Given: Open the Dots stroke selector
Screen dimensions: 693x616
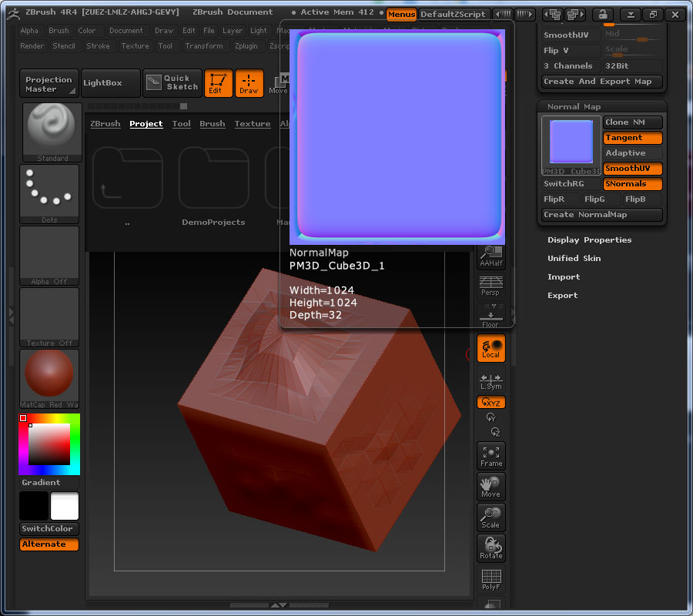Looking at the screenshot, I should [49, 194].
